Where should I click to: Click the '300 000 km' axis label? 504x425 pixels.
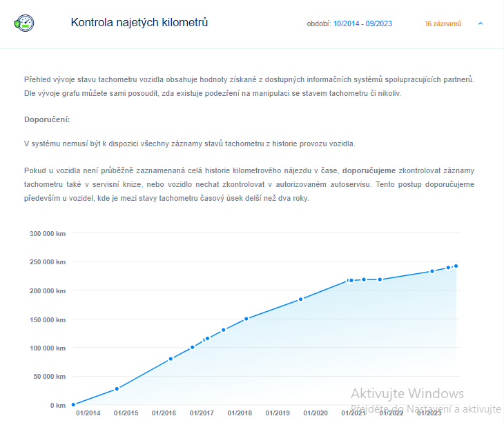48,234
